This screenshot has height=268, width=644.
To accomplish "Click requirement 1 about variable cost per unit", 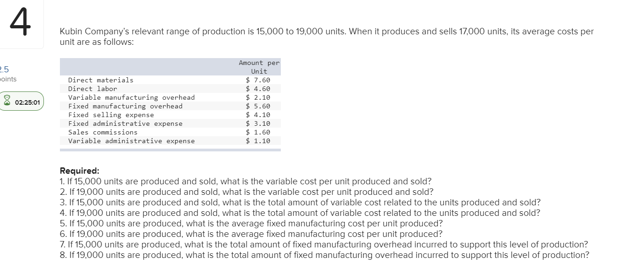I will click(x=246, y=182).
